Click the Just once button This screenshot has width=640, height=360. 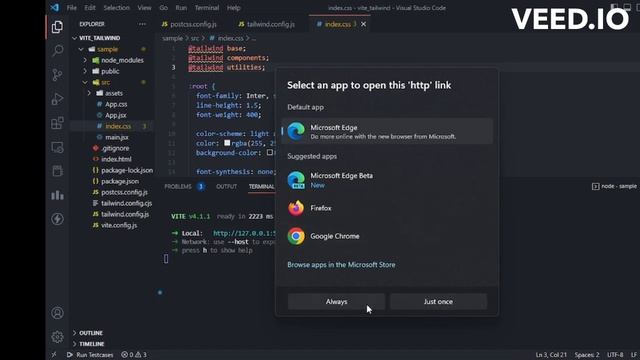[438, 302]
